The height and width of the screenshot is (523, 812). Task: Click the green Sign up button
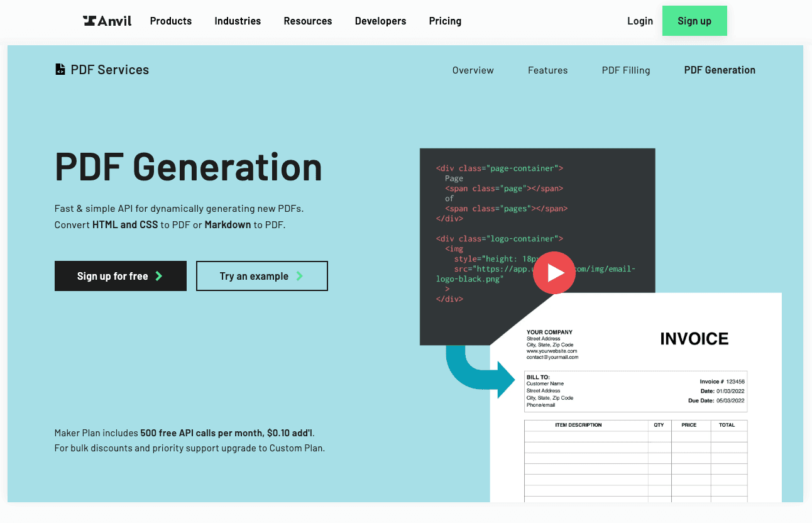click(694, 21)
